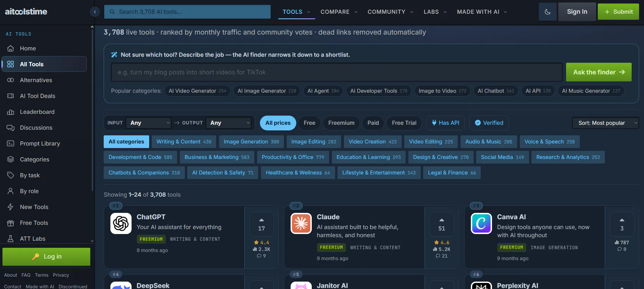Open Home from the sidebar

point(44,48)
